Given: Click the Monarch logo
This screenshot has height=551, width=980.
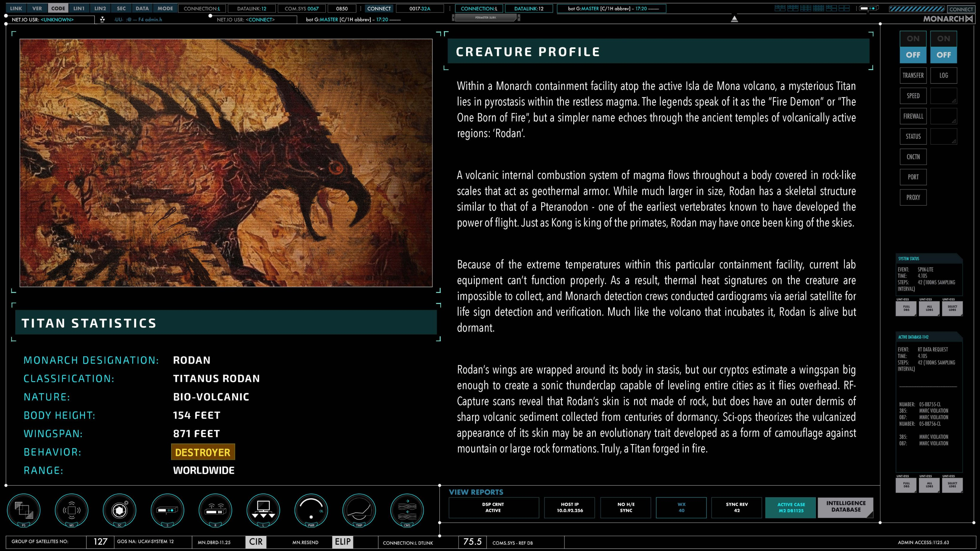Looking at the screenshot, I should (x=948, y=19).
